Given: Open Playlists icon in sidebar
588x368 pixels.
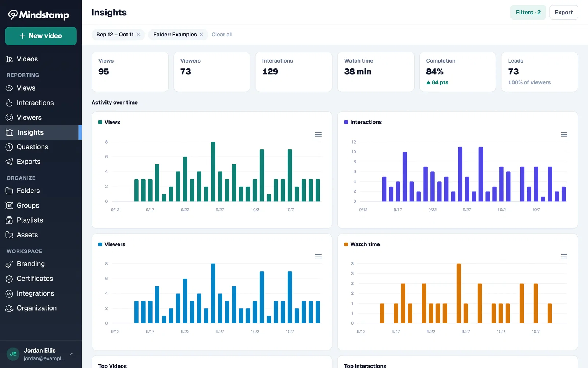Looking at the screenshot, I should (9, 220).
